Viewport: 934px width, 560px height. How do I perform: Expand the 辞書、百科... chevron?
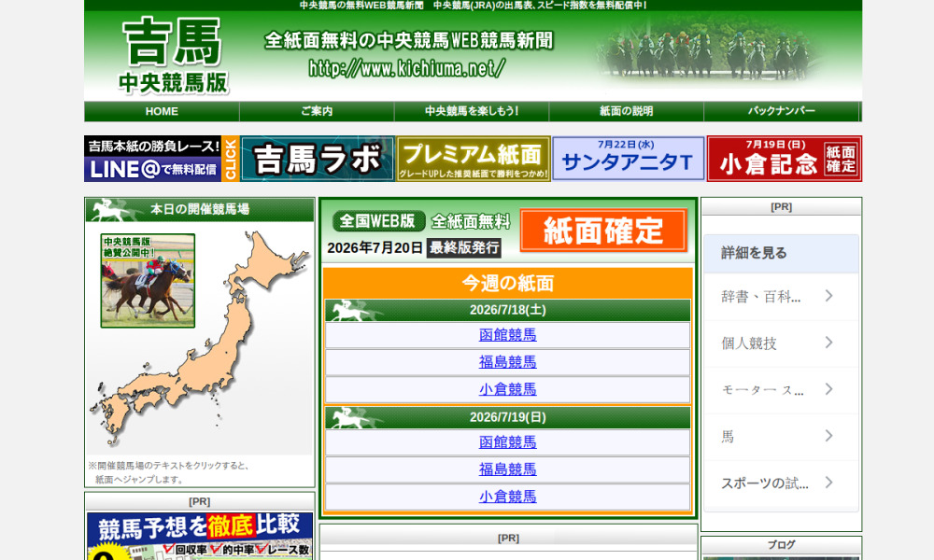[x=828, y=296]
